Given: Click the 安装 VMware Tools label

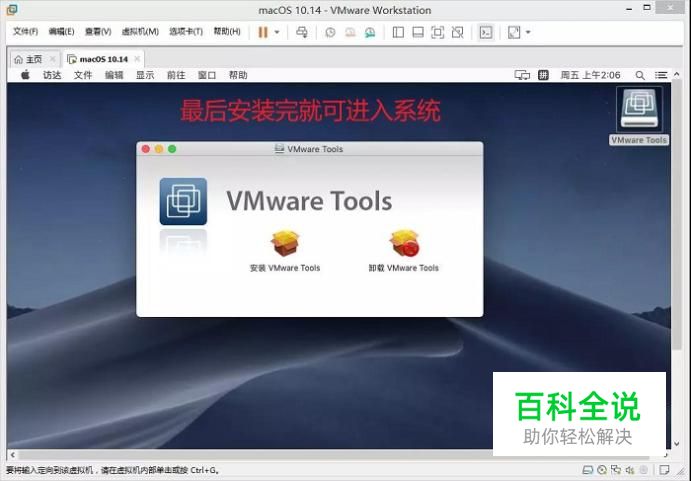Looking at the screenshot, I should [285, 268].
